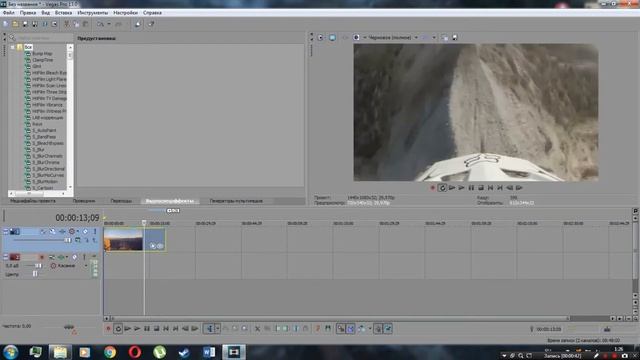Open File Explorer from the taskbar
This screenshot has width=640, height=360.
60,352
